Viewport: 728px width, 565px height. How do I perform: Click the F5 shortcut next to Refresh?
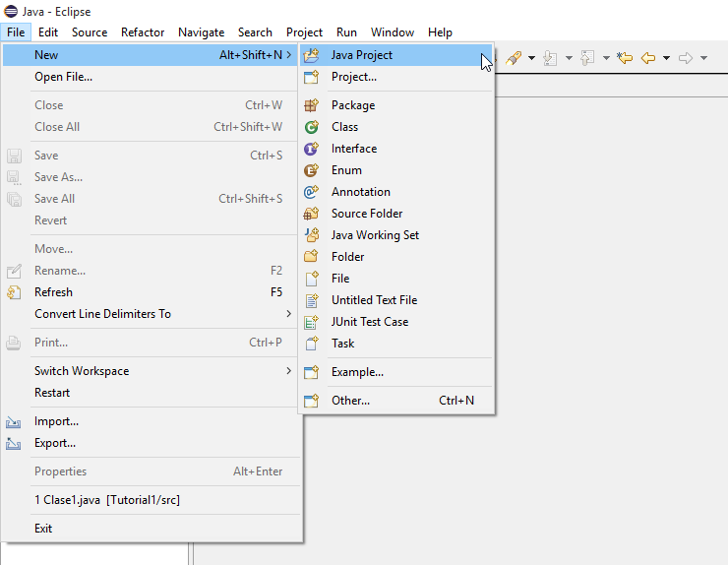coord(276,292)
